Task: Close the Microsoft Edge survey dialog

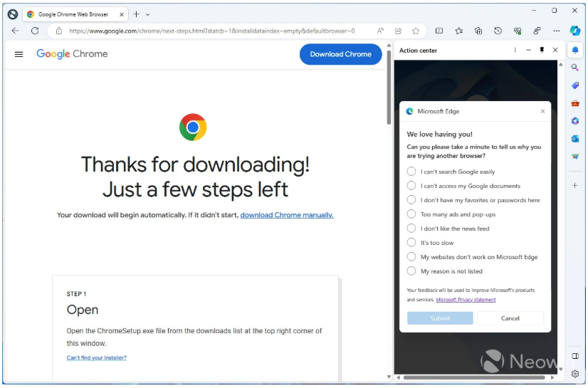Action: (x=542, y=111)
